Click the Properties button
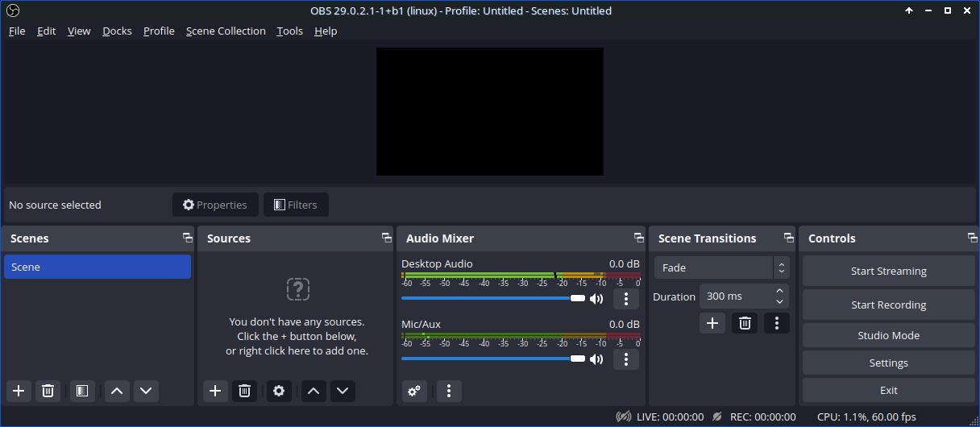The height and width of the screenshot is (427, 980). [215, 205]
